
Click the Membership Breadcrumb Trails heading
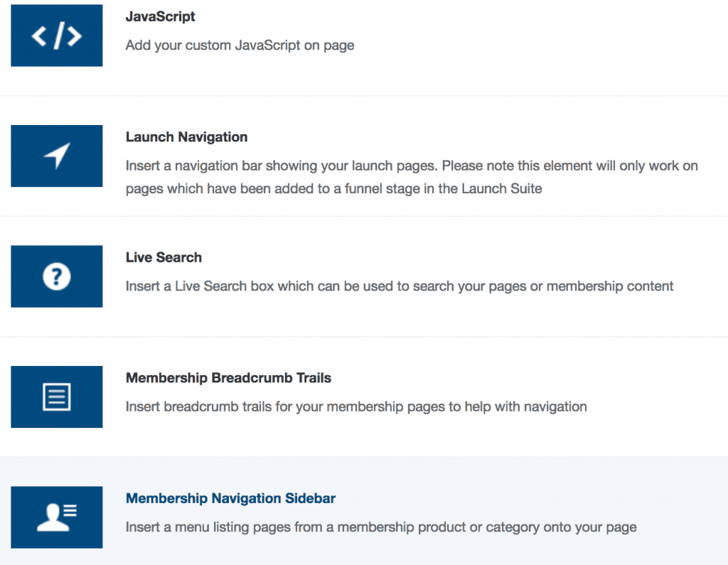(228, 378)
